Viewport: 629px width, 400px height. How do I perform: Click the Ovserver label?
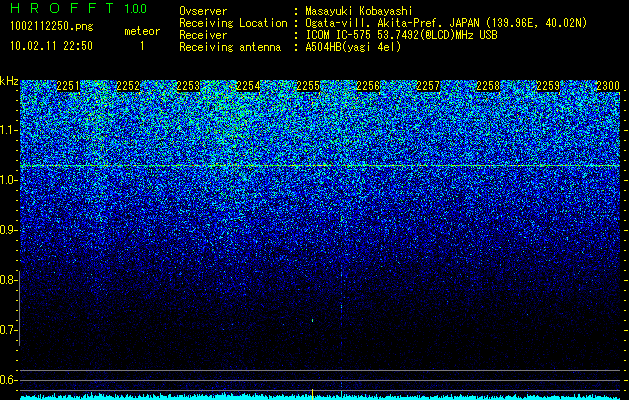(x=203, y=12)
